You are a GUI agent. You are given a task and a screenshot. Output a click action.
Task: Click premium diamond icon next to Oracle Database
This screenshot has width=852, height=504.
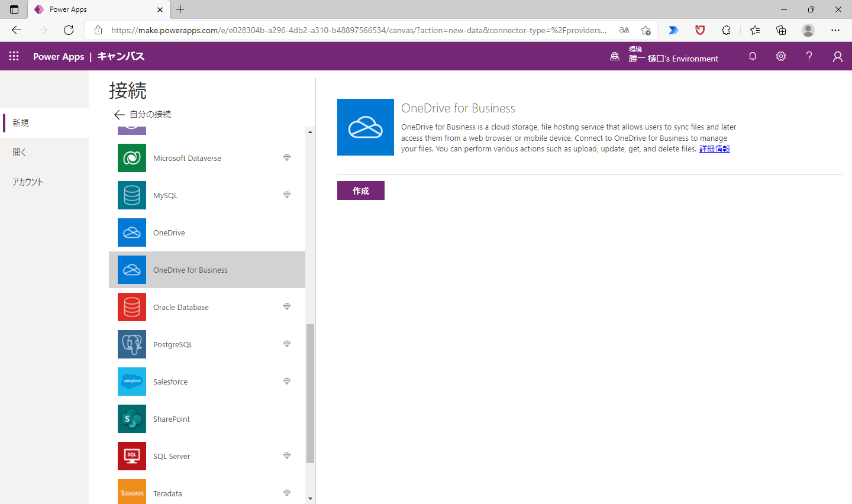(x=287, y=306)
